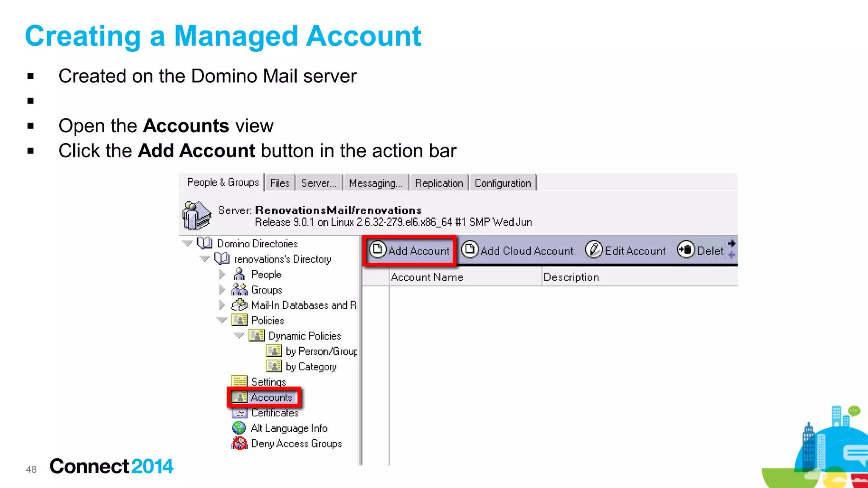This screenshot has width=868, height=488.
Task: Expand the Mail-In Databases node
Action: (222, 305)
